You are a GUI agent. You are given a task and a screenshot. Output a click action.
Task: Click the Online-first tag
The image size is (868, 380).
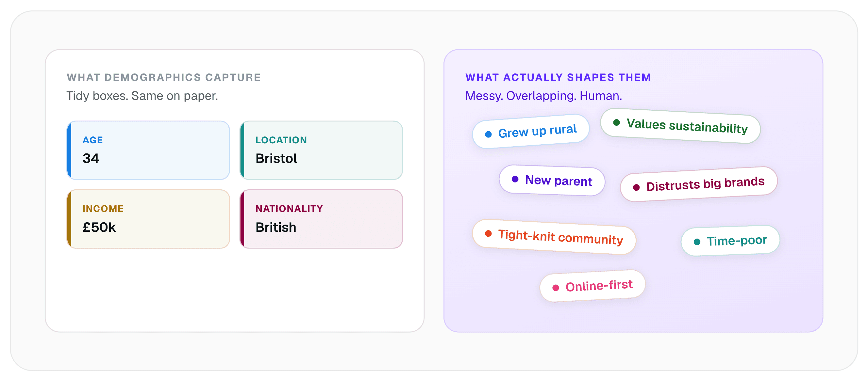coord(593,286)
